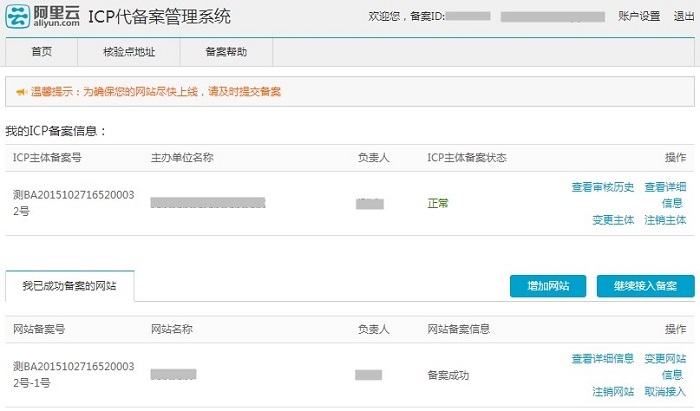Click the website record number 测BA20151027165200032号-1
700x411 pixels.
(x=73, y=375)
